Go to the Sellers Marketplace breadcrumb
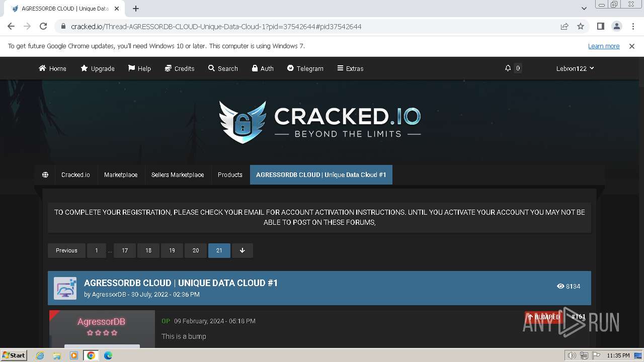This screenshot has height=362, width=644. [x=178, y=174]
